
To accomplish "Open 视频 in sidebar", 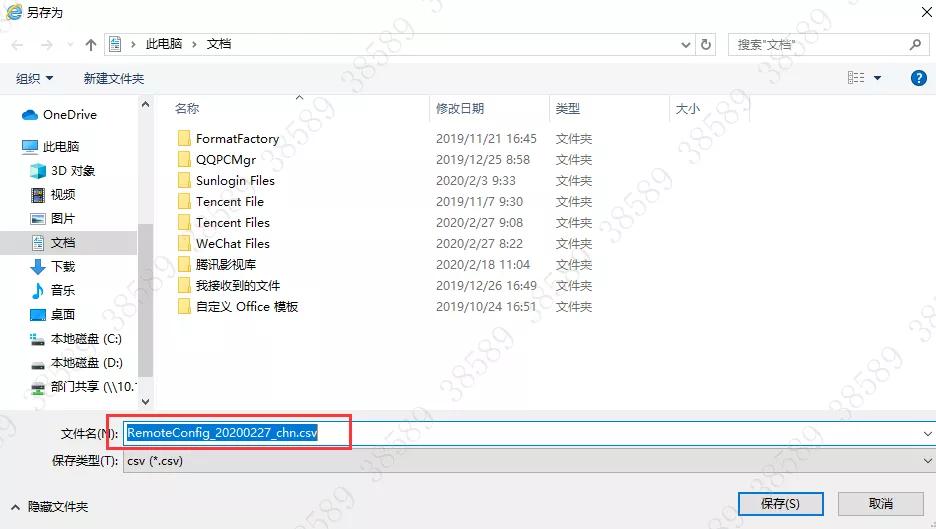I will (53, 195).
